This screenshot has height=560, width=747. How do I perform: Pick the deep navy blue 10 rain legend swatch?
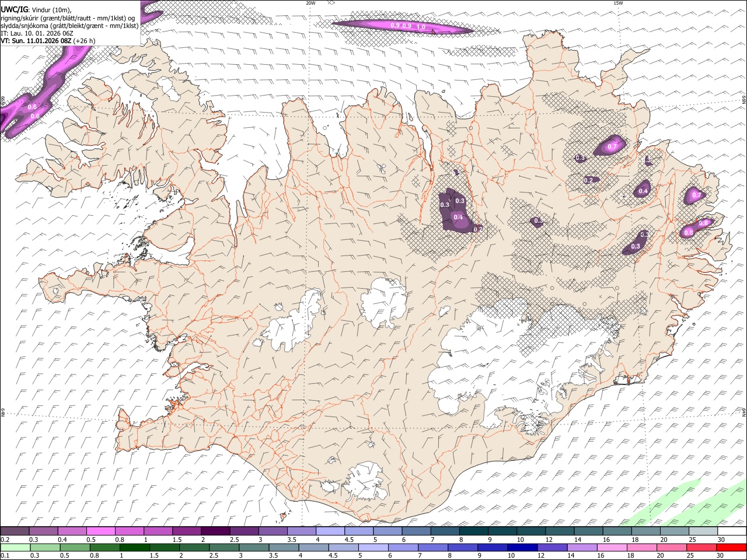522,547
